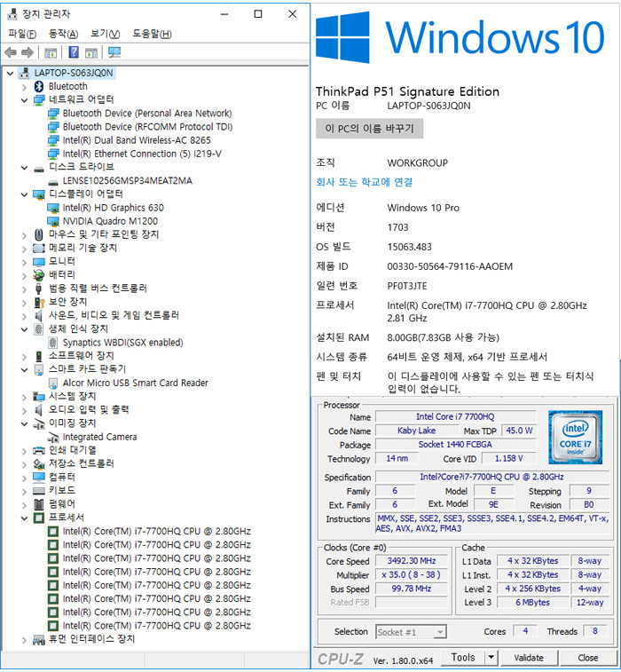
Task: Open the 동작(A) menu
Action: point(63,34)
